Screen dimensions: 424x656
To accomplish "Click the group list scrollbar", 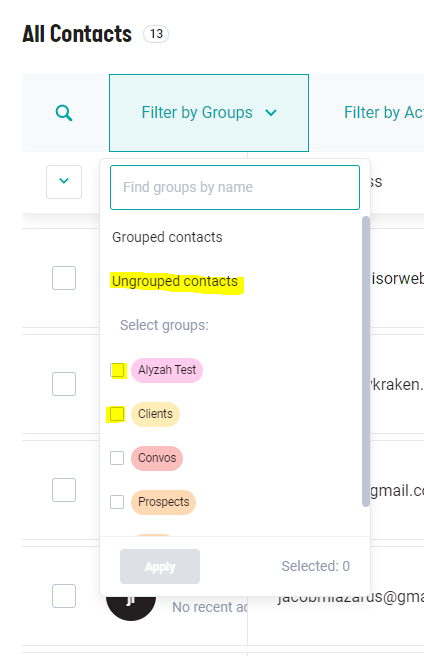I will coord(366,361).
